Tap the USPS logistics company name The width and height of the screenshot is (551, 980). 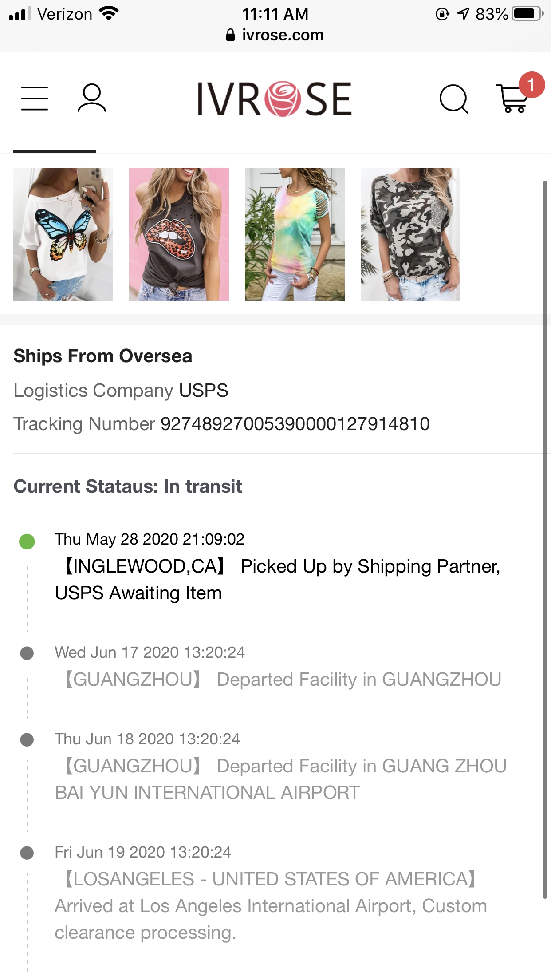(x=204, y=391)
